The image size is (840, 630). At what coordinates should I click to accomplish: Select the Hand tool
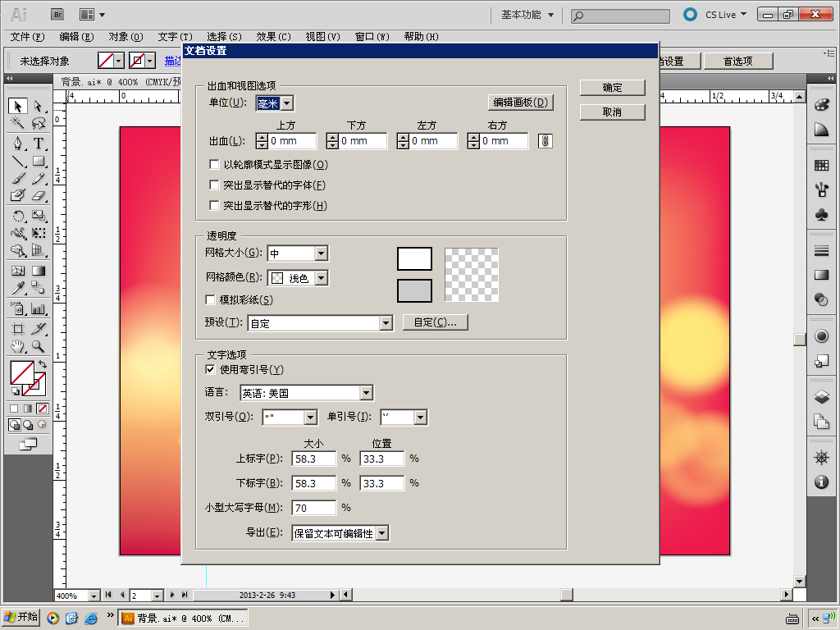[18, 346]
